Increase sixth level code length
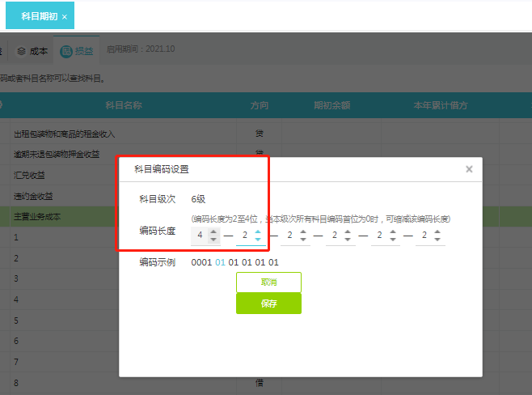Viewport: 532px width, 395px height. 437,231
